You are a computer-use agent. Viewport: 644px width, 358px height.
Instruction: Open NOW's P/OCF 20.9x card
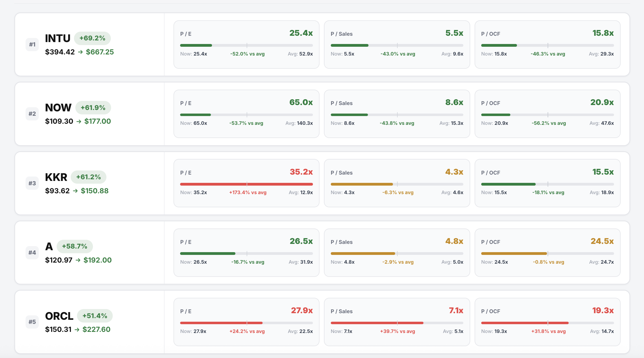547,114
